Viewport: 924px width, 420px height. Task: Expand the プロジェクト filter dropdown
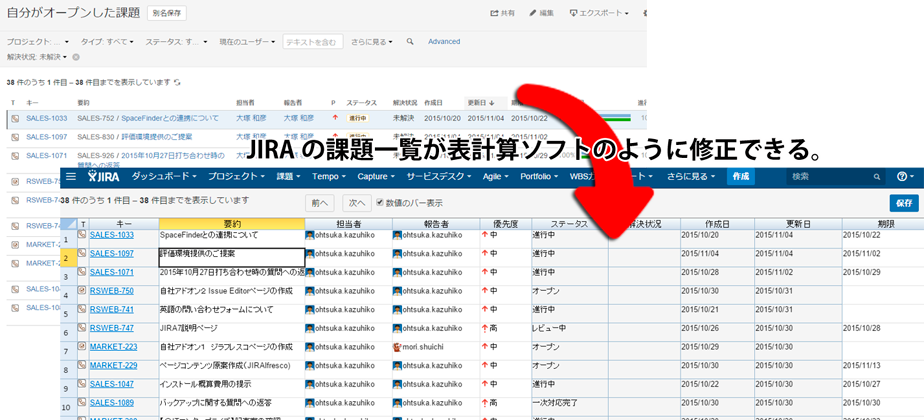(38, 42)
